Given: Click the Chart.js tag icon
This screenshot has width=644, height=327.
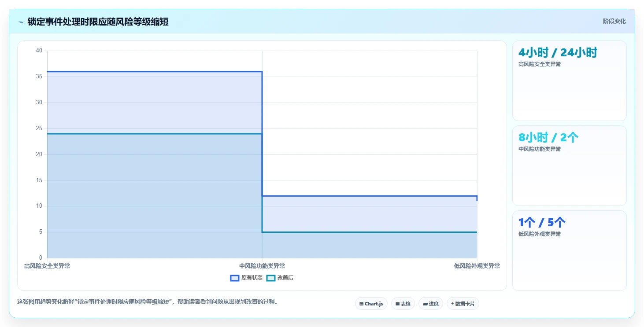Looking at the screenshot, I should click(x=361, y=304).
